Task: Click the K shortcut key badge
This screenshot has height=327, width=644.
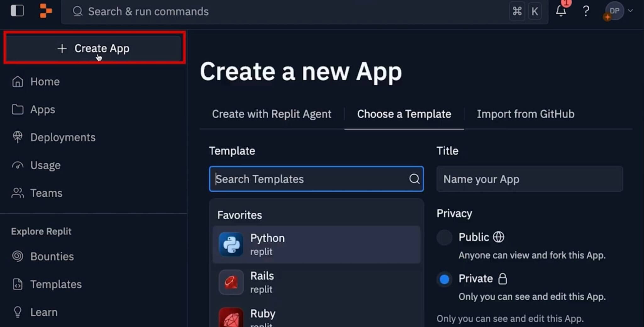Action: pos(535,12)
